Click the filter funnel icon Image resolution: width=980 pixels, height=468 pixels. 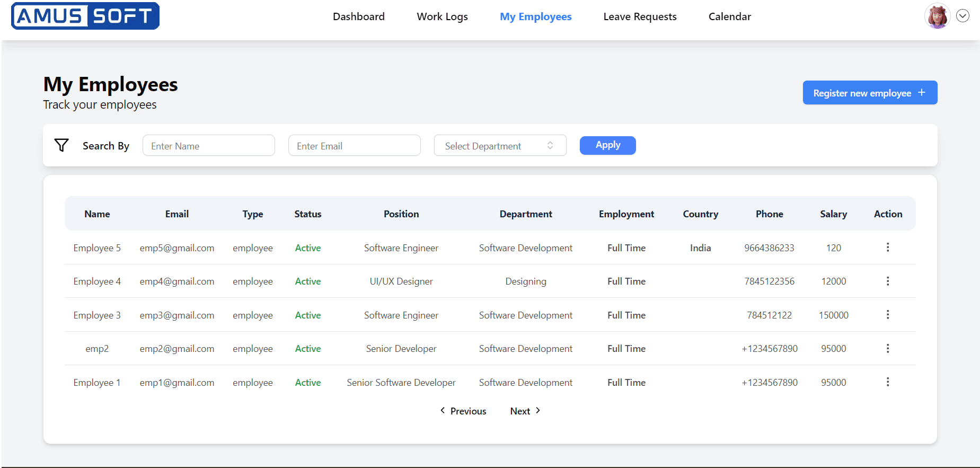click(61, 145)
